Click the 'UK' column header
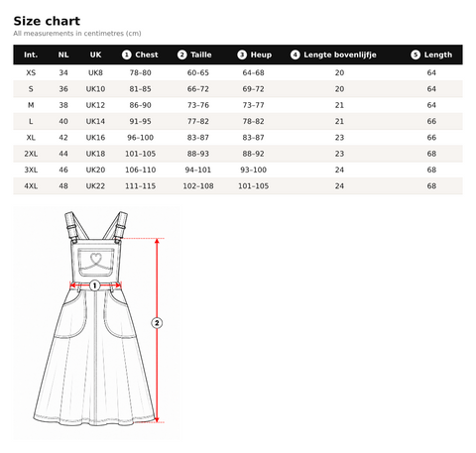476x453 pixels. [x=95, y=55]
